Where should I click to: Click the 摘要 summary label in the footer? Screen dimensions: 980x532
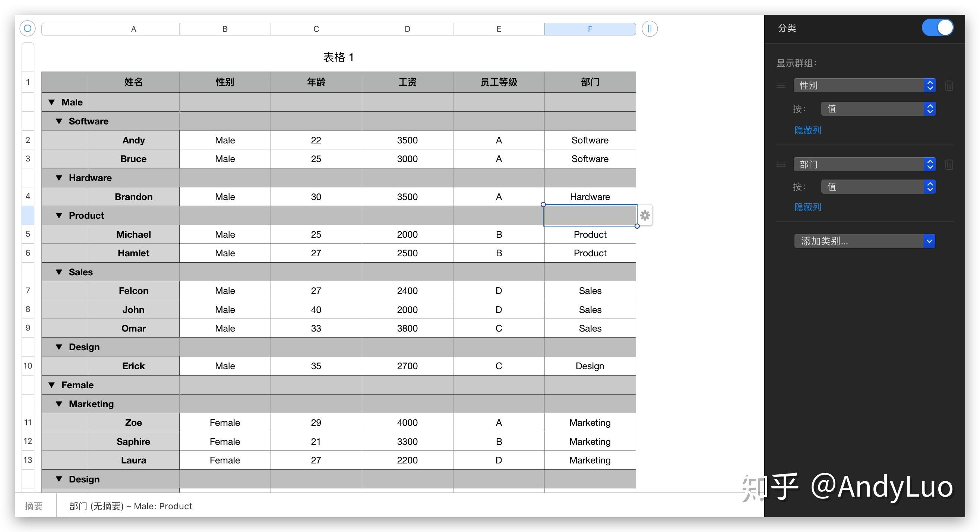point(34,506)
